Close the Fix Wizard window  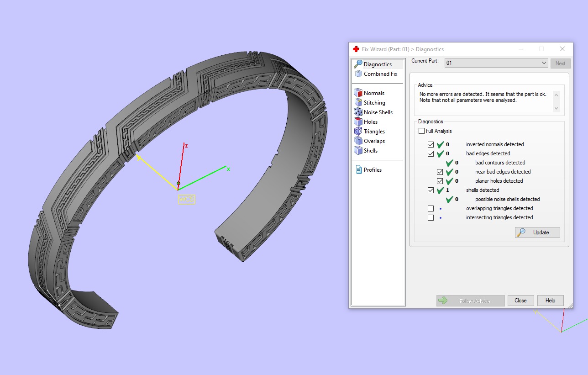click(x=562, y=49)
